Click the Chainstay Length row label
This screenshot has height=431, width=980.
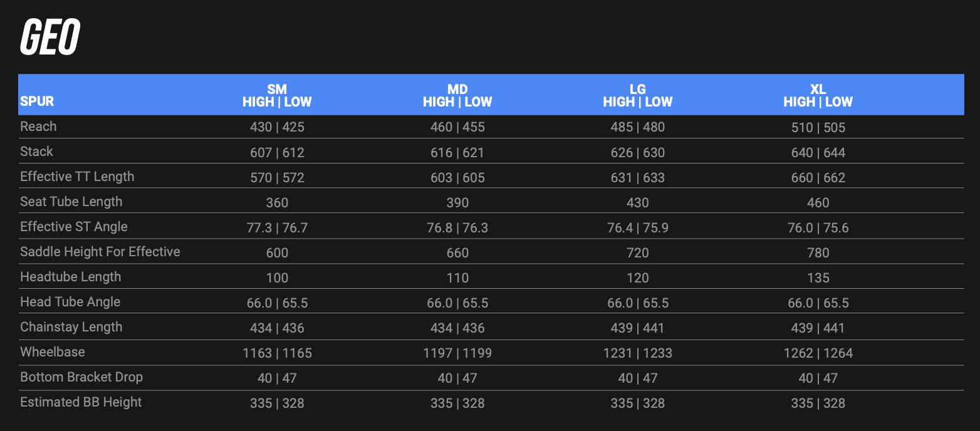71,327
